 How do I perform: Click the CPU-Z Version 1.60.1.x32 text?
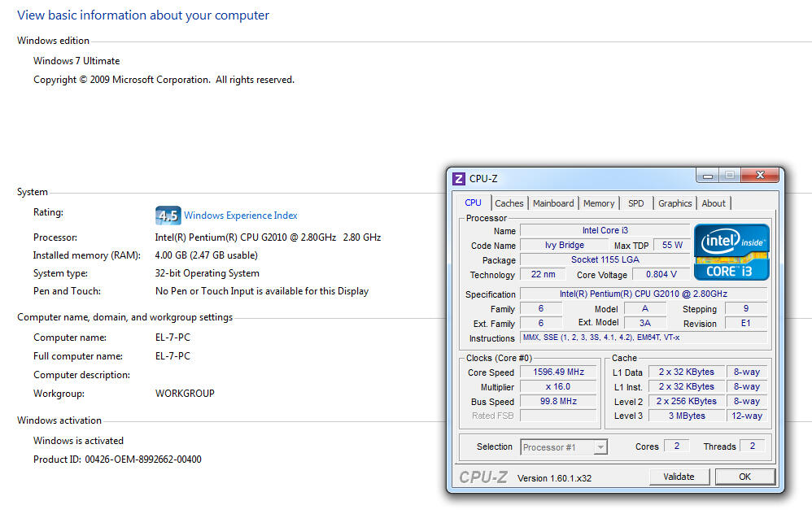(554, 477)
